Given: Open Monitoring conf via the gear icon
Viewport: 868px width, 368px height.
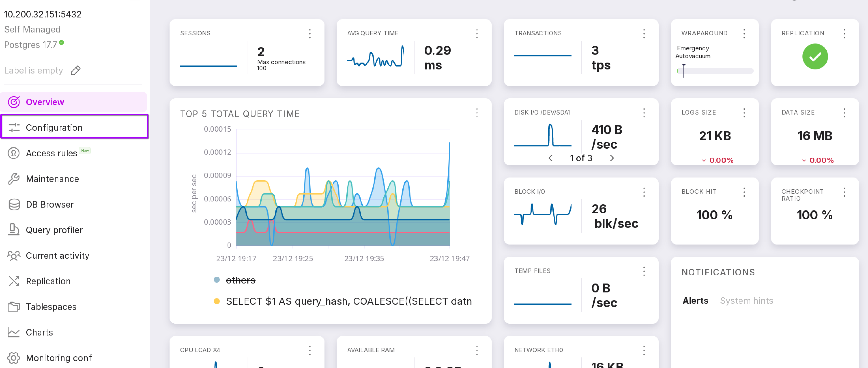Looking at the screenshot, I should click(x=14, y=358).
